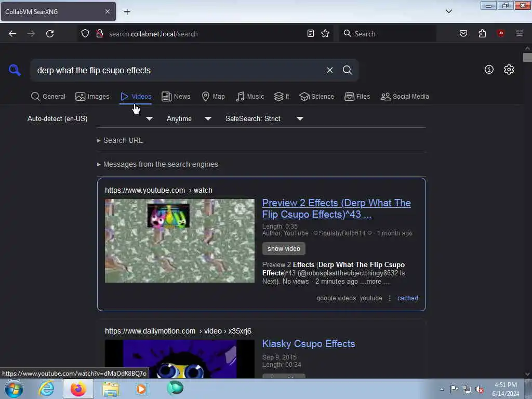Open the SafeSearch: Strict dropdown

[x=264, y=119]
